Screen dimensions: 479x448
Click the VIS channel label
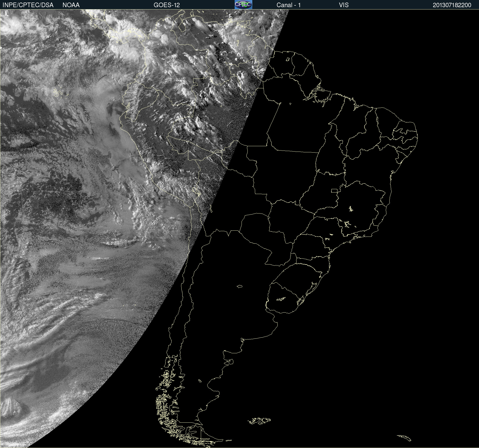point(344,5)
